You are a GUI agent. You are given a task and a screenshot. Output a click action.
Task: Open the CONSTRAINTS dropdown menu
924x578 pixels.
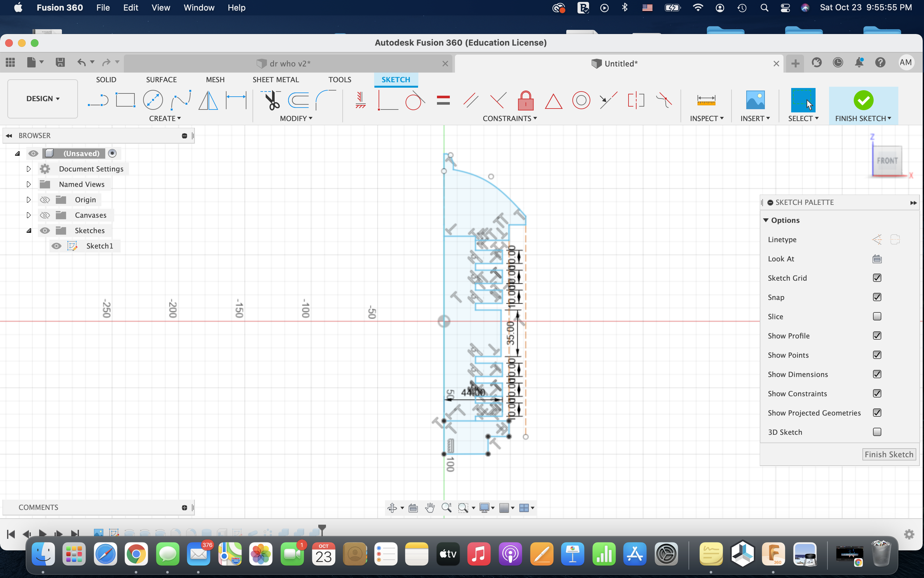[x=510, y=118]
